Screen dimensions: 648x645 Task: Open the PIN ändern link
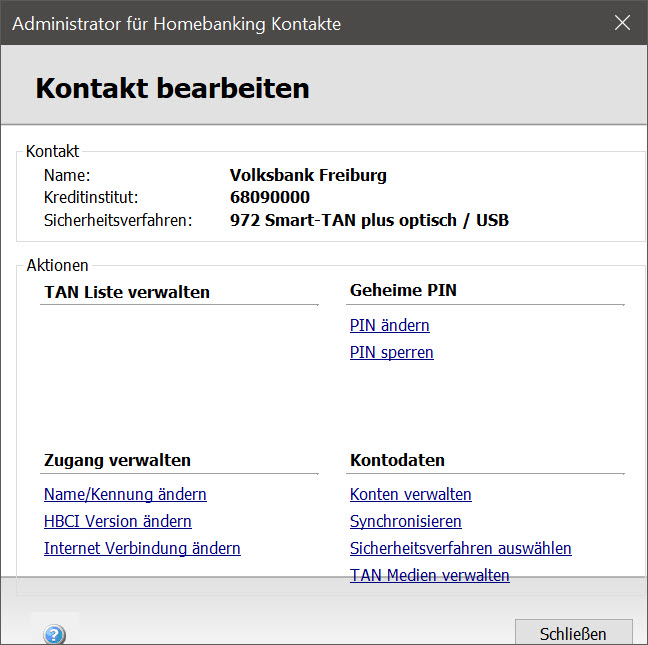[389, 325]
